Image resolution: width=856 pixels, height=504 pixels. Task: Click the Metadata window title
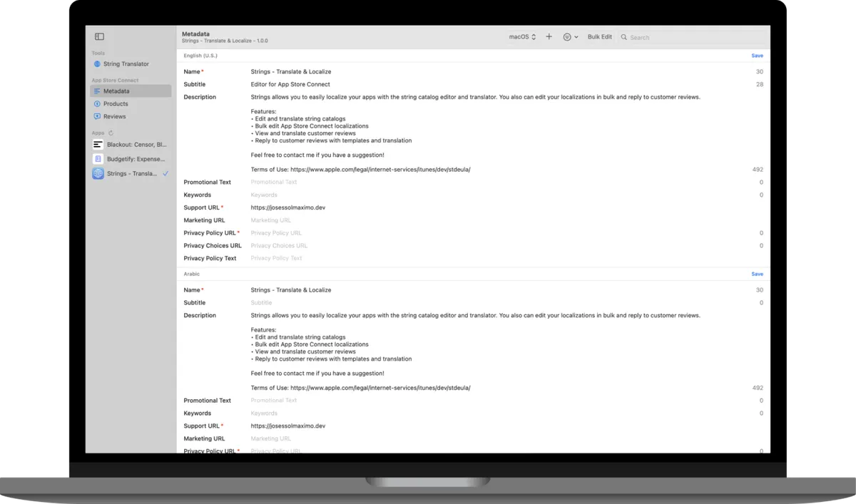tap(195, 34)
